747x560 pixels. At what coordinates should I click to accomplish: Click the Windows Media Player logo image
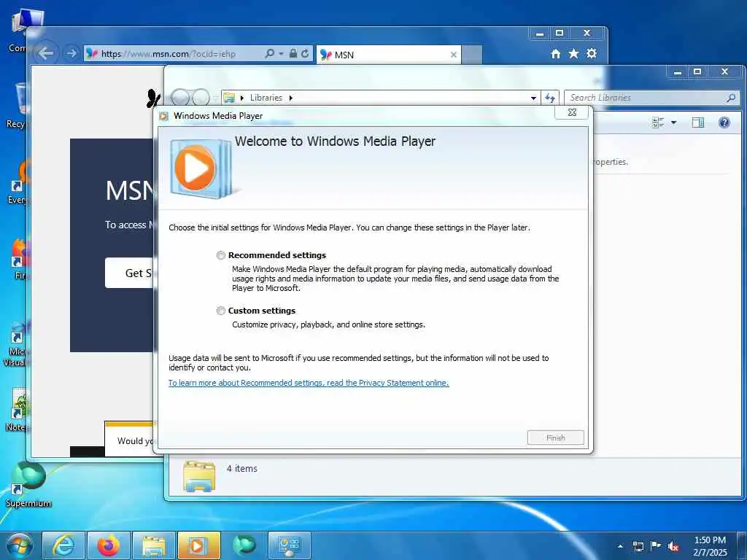click(201, 168)
